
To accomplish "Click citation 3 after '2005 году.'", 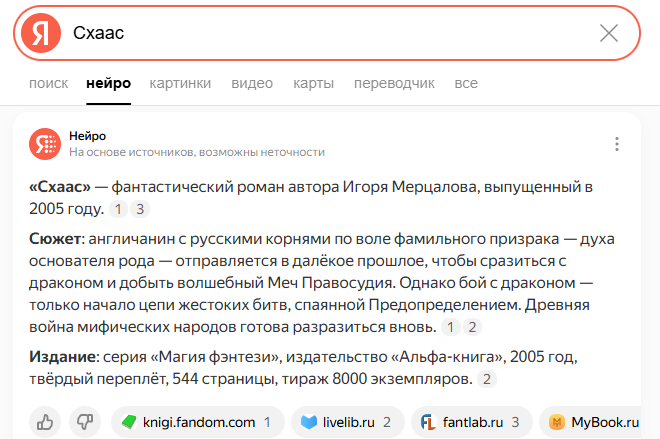I will (140, 209).
